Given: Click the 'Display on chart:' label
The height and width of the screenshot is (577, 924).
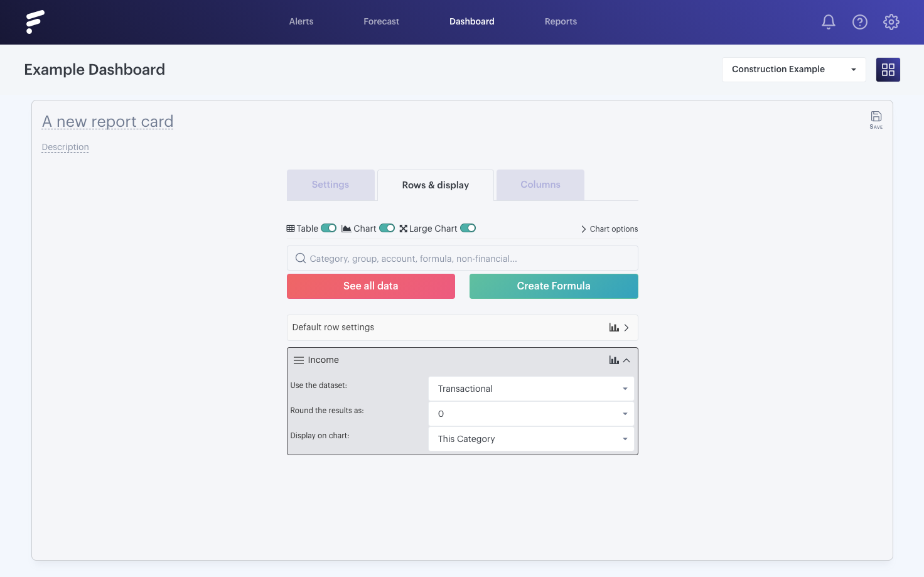Looking at the screenshot, I should point(320,436).
